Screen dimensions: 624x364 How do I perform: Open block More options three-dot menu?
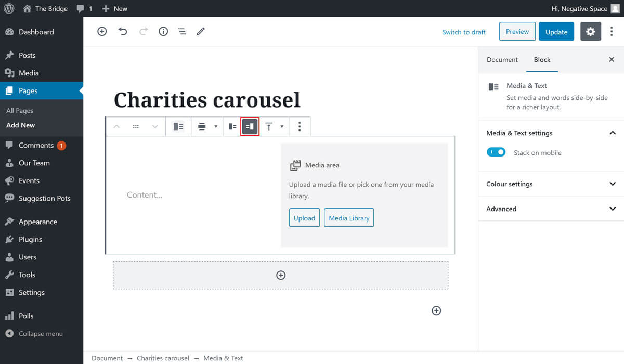tap(299, 126)
